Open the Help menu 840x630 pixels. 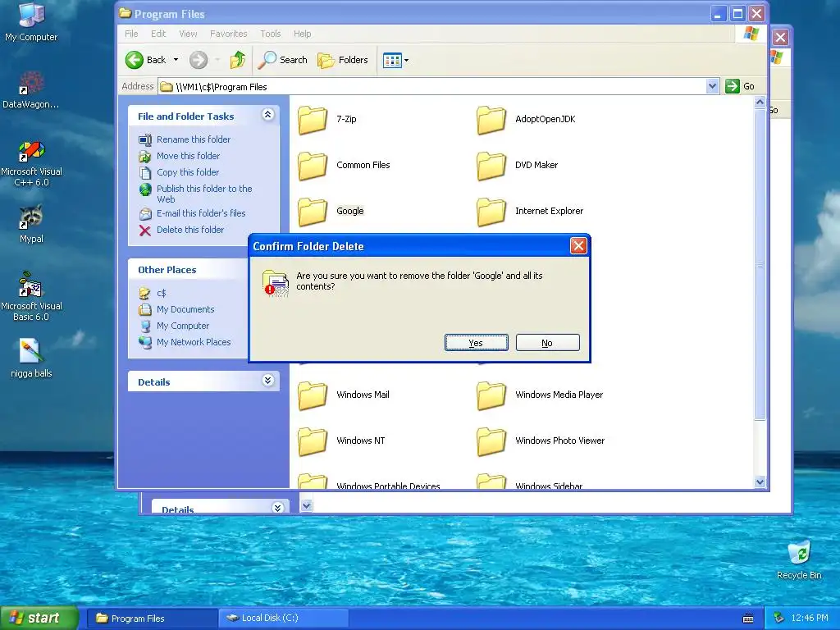302,34
